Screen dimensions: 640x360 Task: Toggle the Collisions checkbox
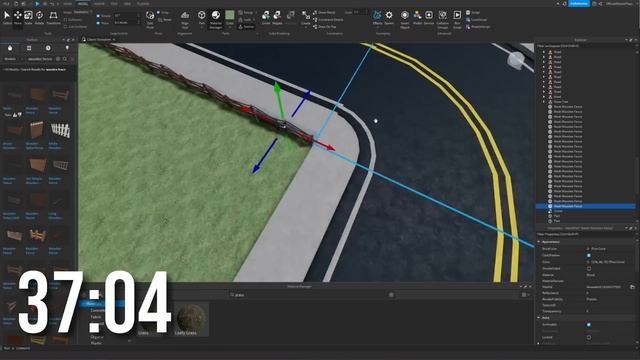[x=65, y=20]
